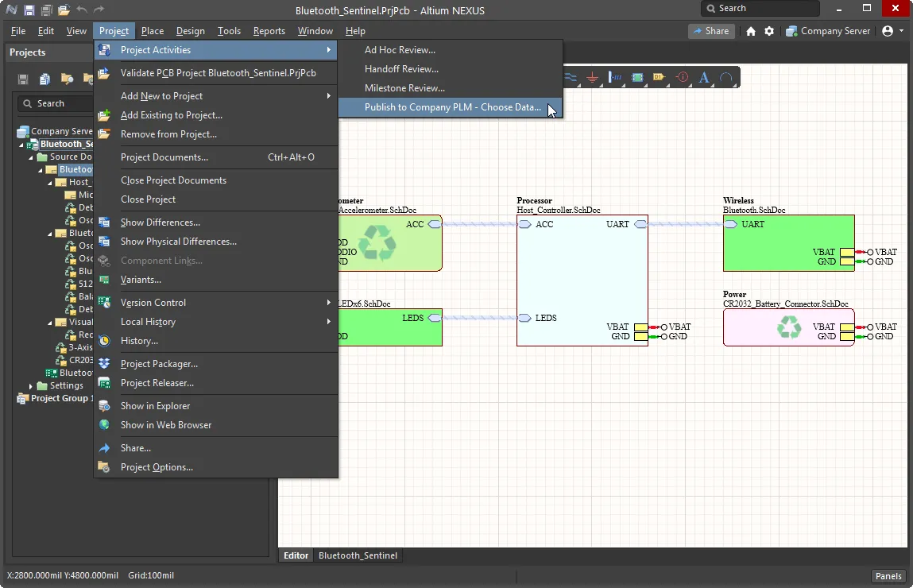Open the Reports menu

[x=269, y=31]
